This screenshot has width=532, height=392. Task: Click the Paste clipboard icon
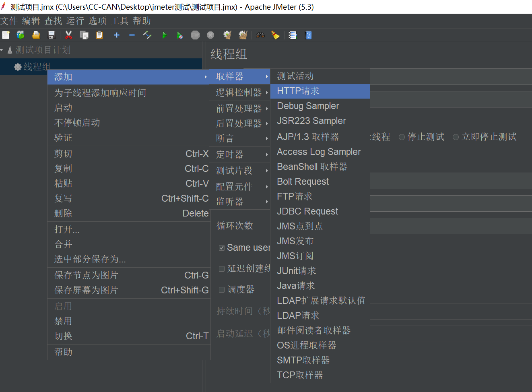point(99,35)
